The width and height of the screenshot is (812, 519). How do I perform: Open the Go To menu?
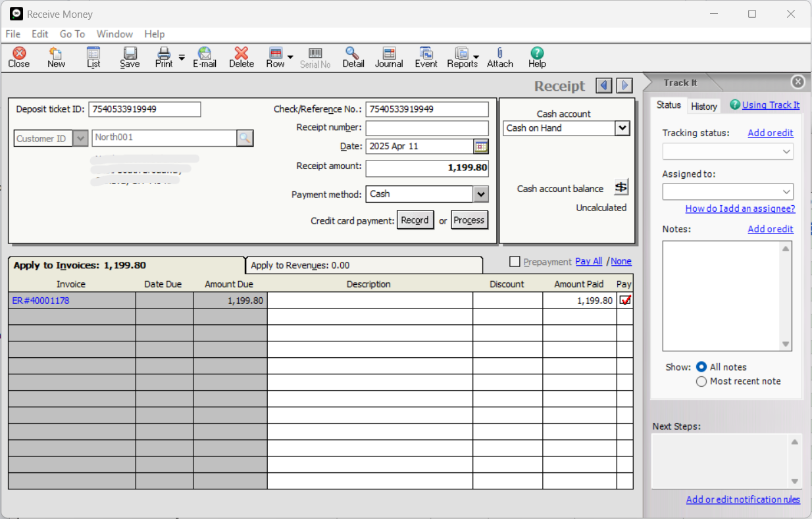point(72,34)
